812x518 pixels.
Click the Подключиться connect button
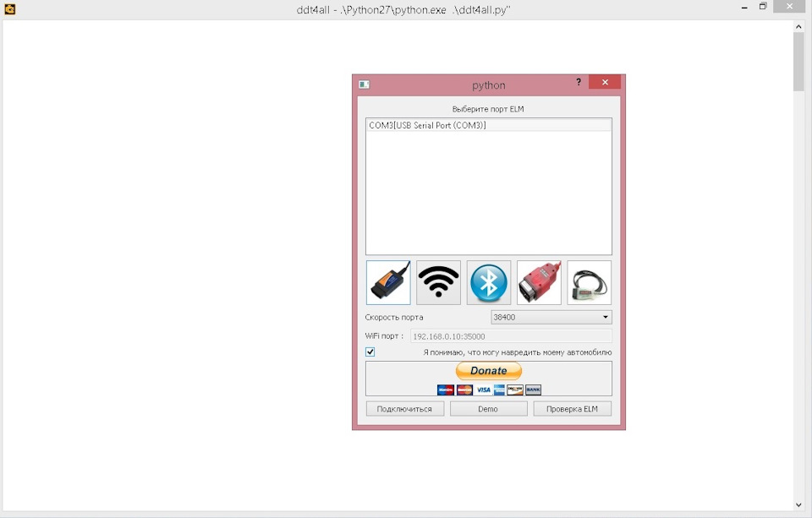click(x=404, y=409)
